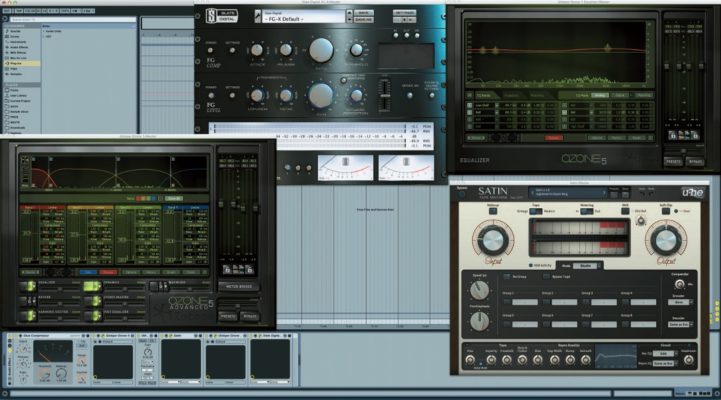The image size is (721, 400).
Task: Click the Satin frequency response graph display
Action: click(616, 357)
